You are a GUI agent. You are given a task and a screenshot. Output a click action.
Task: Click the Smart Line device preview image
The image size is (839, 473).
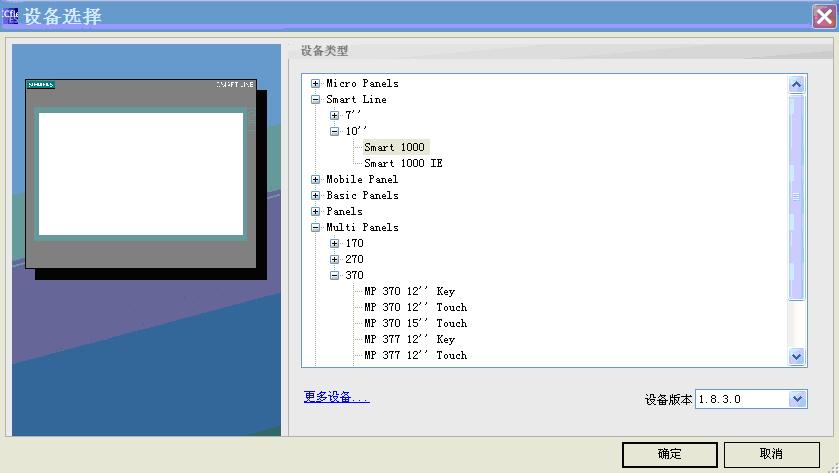[x=146, y=179]
